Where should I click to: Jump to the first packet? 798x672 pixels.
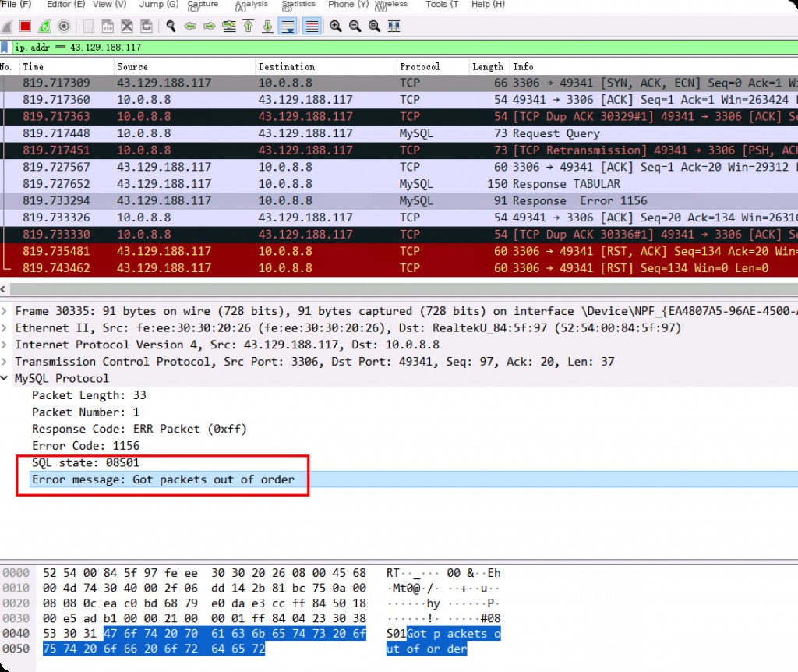(x=249, y=26)
